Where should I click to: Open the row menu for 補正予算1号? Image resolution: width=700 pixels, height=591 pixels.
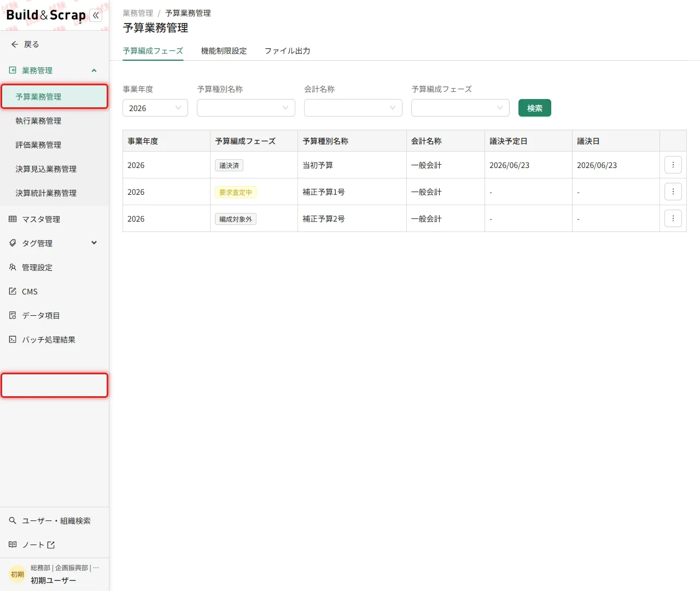pos(673,192)
